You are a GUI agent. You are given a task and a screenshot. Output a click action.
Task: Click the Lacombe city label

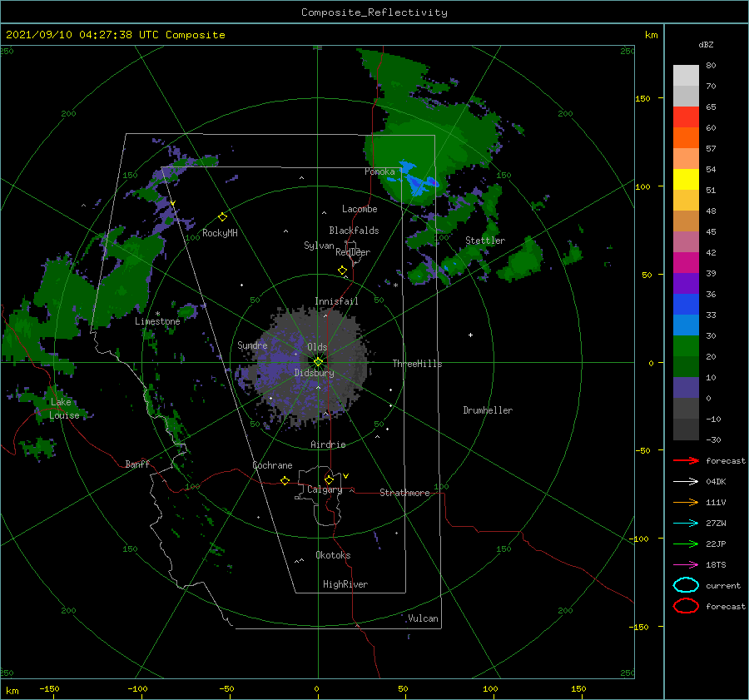coord(360,209)
